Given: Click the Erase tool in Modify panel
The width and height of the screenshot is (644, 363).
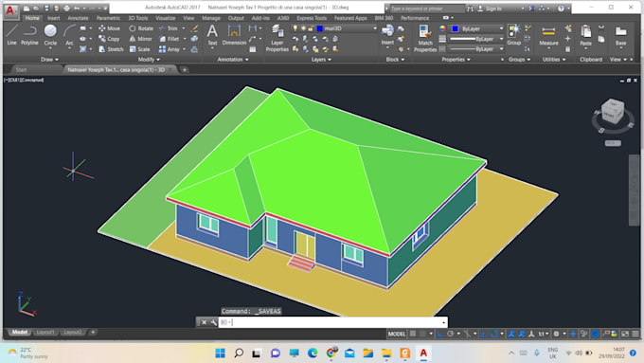Looking at the screenshot, I should click(194, 28).
